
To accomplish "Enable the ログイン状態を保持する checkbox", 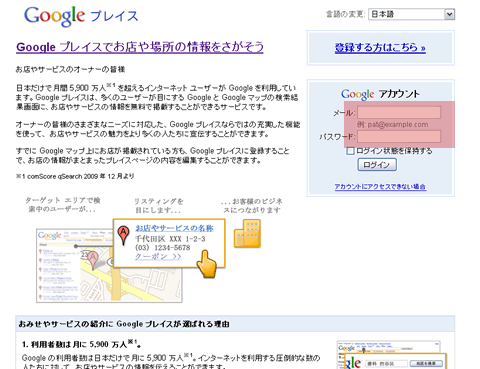I will (x=350, y=151).
